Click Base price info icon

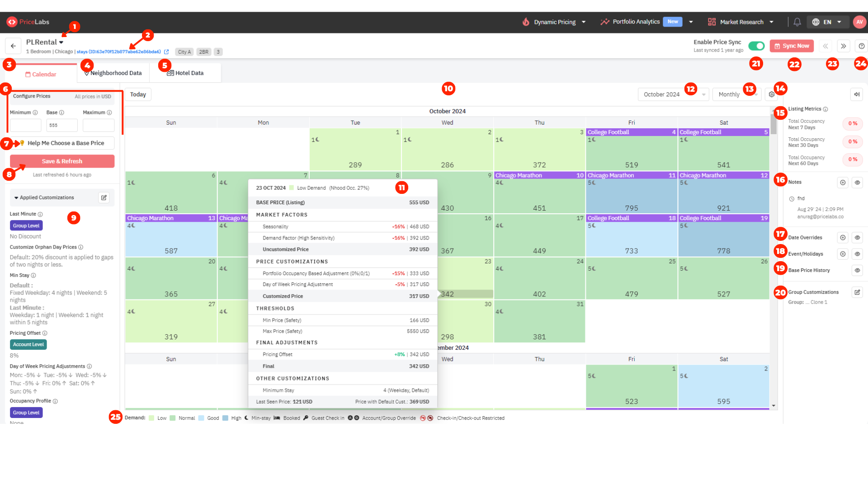62,113
